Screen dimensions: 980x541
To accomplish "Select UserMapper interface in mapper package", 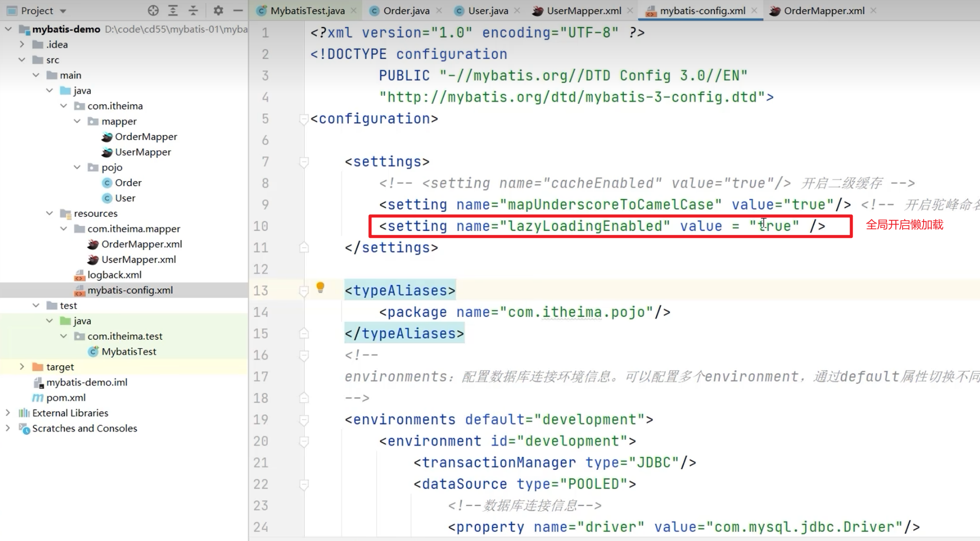I will point(143,152).
